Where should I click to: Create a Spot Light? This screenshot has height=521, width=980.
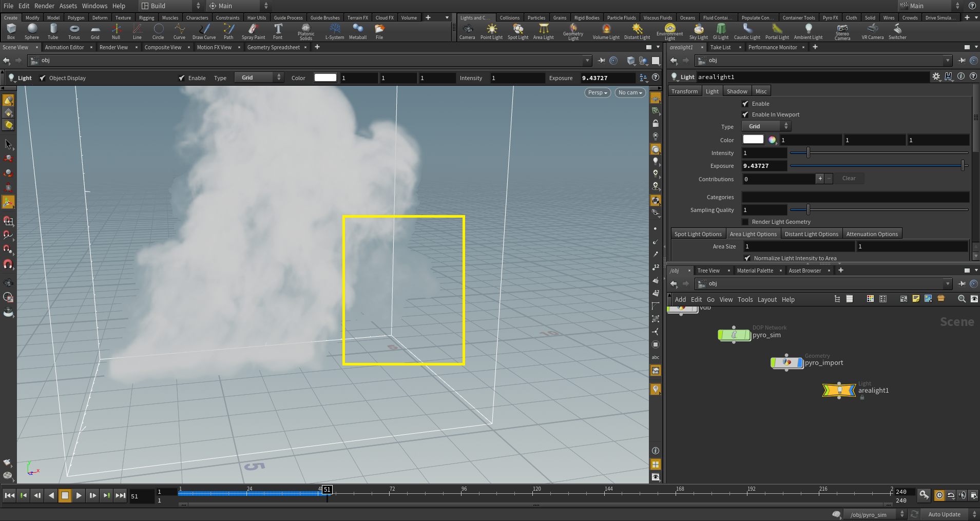[518, 31]
